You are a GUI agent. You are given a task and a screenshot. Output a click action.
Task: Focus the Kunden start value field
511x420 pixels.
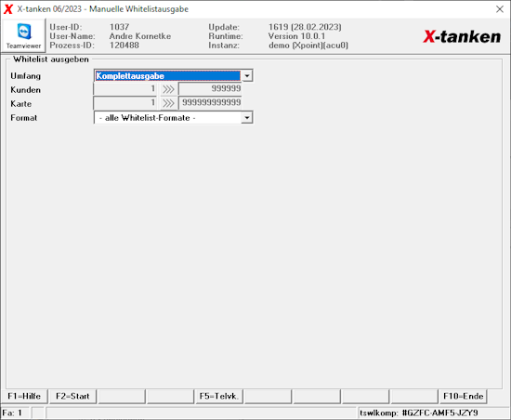[x=125, y=89]
